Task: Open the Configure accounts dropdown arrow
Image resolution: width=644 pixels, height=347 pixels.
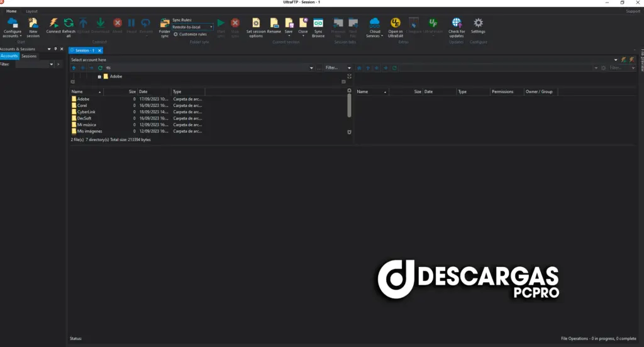Action: tap(21, 36)
